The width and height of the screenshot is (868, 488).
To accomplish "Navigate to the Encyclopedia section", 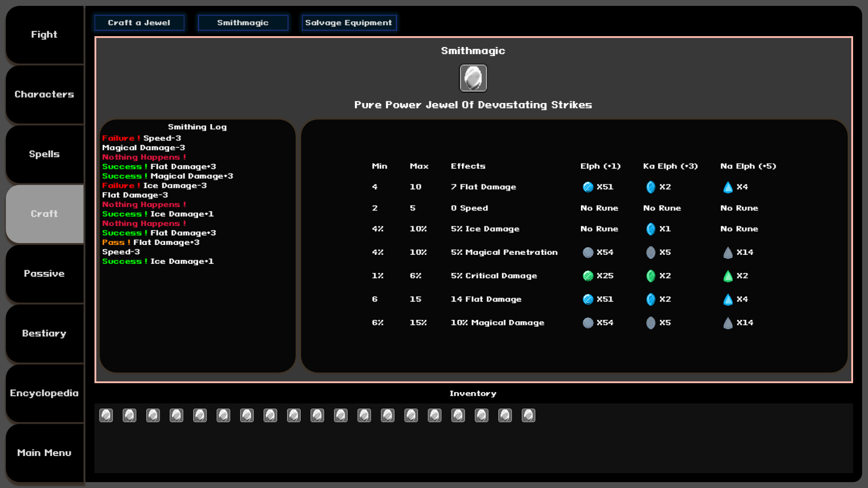I will click(44, 393).
